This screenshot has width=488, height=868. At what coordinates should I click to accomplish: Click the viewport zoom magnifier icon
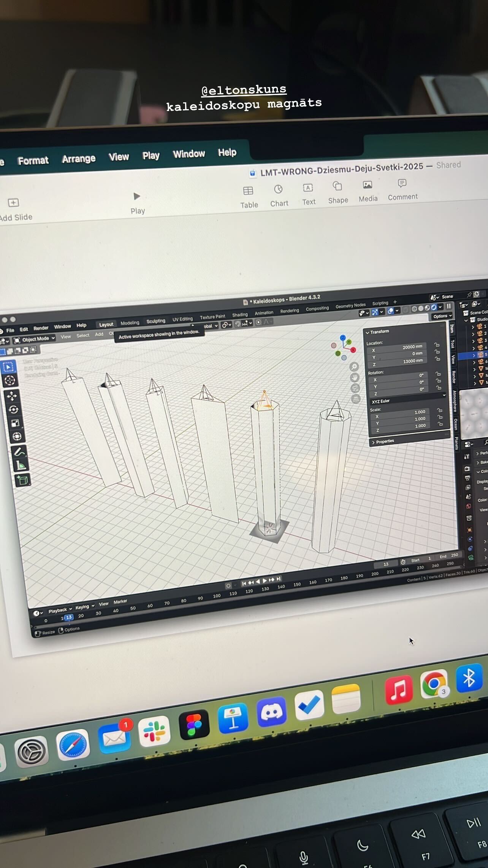(354, 367)
